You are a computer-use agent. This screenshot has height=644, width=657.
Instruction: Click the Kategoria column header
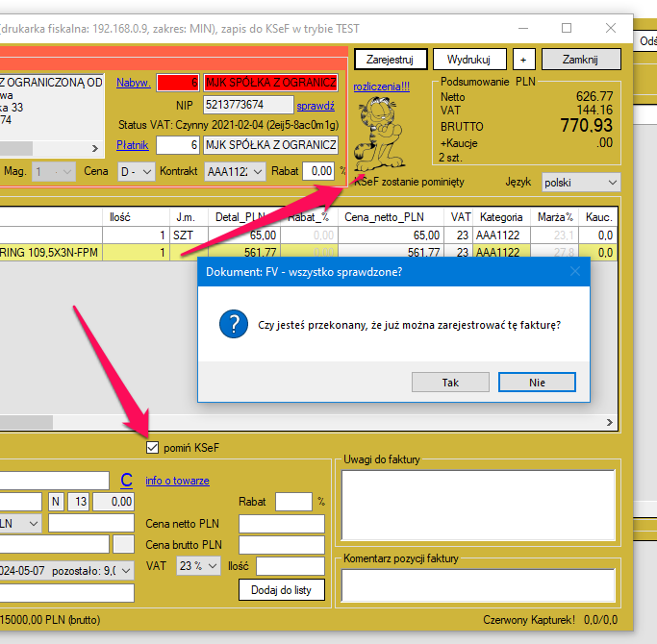pyautogui.click(x=499, y=217)
